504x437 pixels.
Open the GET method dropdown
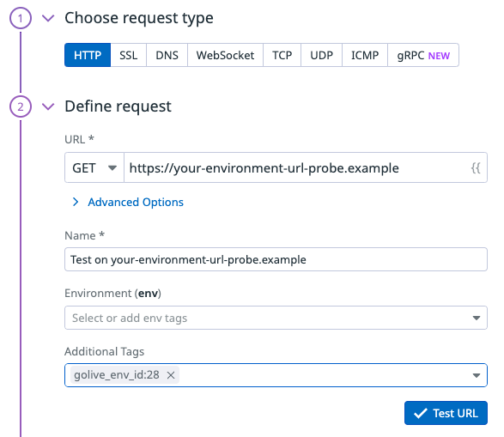coord(94,167)
